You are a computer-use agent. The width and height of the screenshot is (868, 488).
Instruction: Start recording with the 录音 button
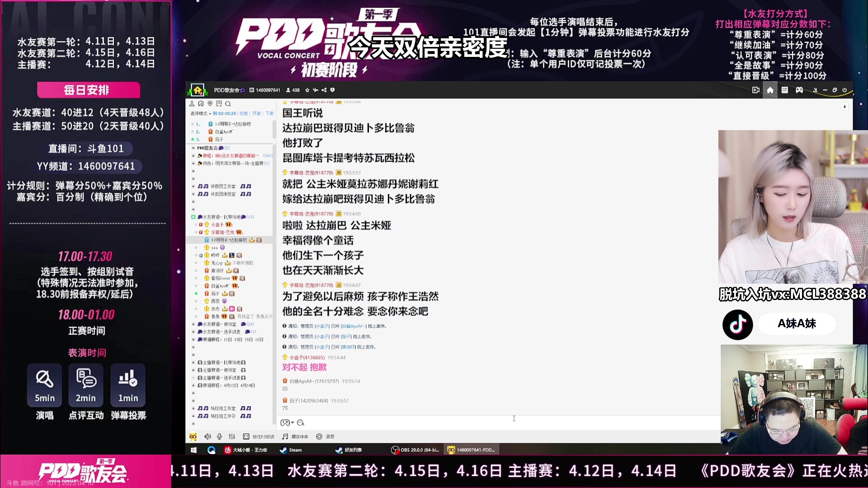325,436
